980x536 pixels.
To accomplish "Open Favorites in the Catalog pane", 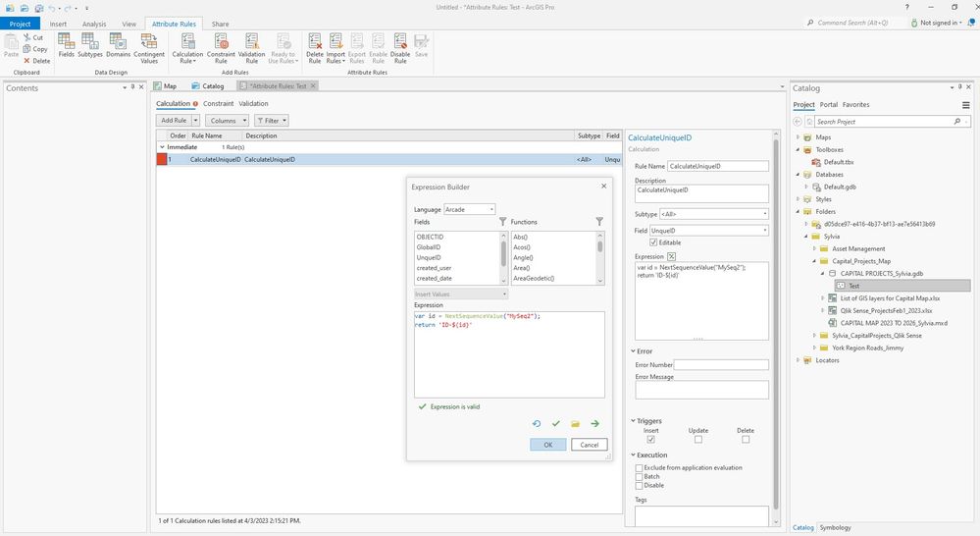I will [855, 104].
